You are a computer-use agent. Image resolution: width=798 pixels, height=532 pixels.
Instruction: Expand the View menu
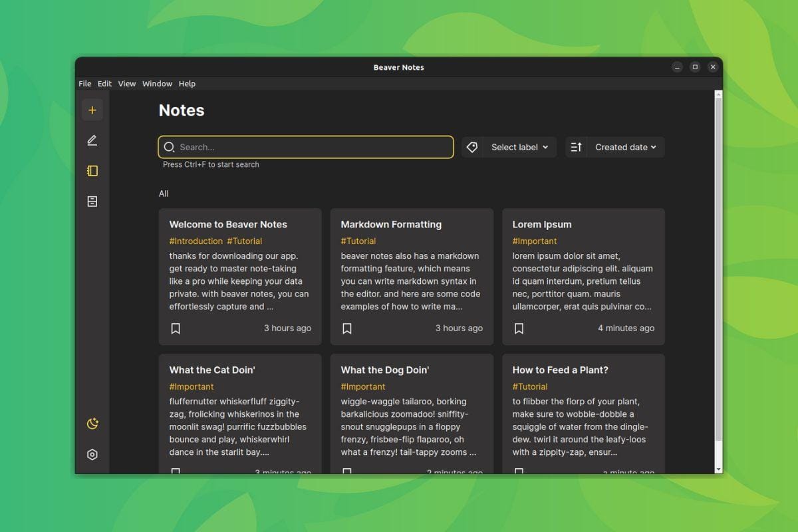click(126, 83)
